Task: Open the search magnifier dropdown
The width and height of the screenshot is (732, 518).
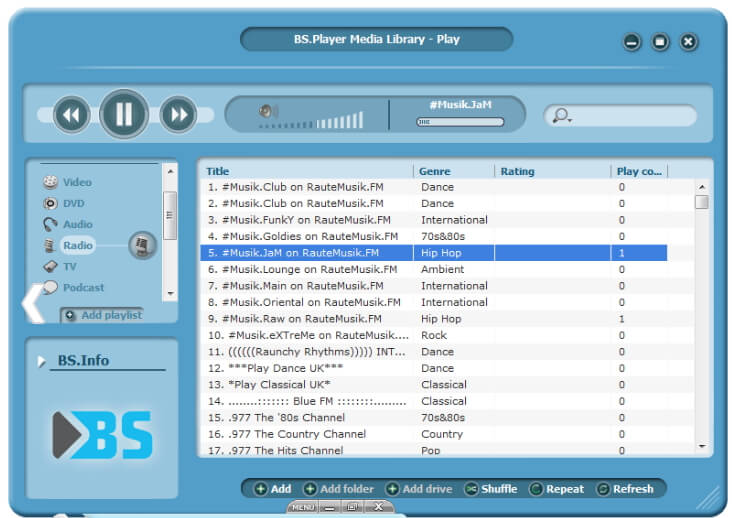Action: coord(562,115)
